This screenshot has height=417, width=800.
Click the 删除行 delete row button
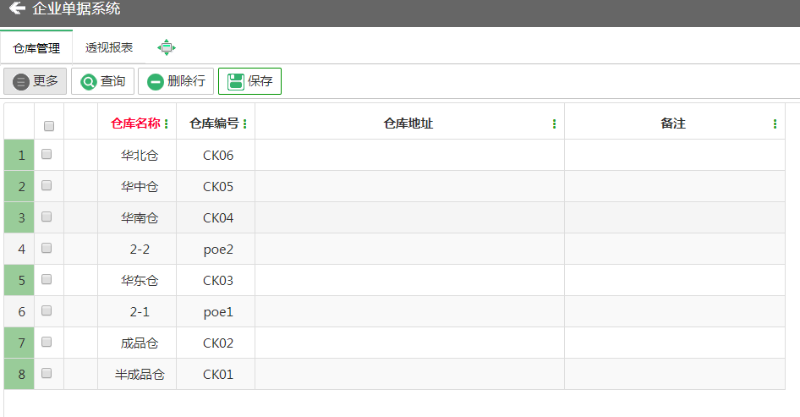[176, 81]
